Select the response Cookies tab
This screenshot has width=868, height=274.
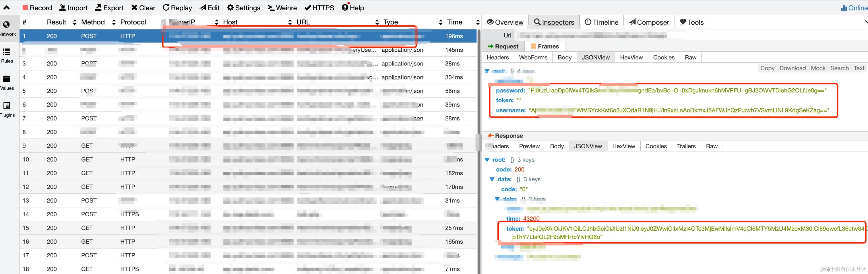tap(656, 146)
